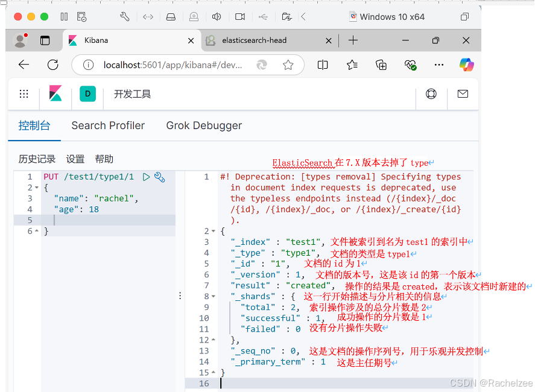Run the PUT request play button

pyautogui.click(x=146, y=177)
